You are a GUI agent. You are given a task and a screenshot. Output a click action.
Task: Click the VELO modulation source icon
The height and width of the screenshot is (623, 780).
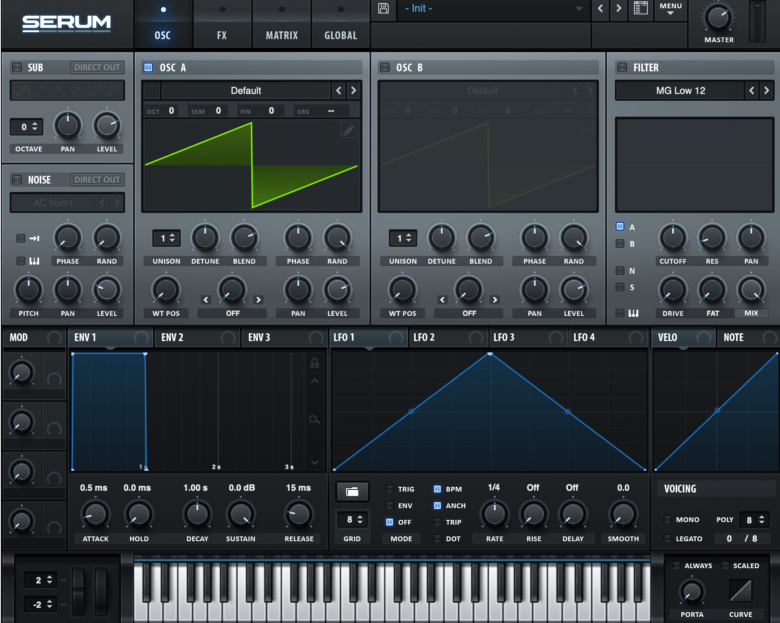(703, 338)
